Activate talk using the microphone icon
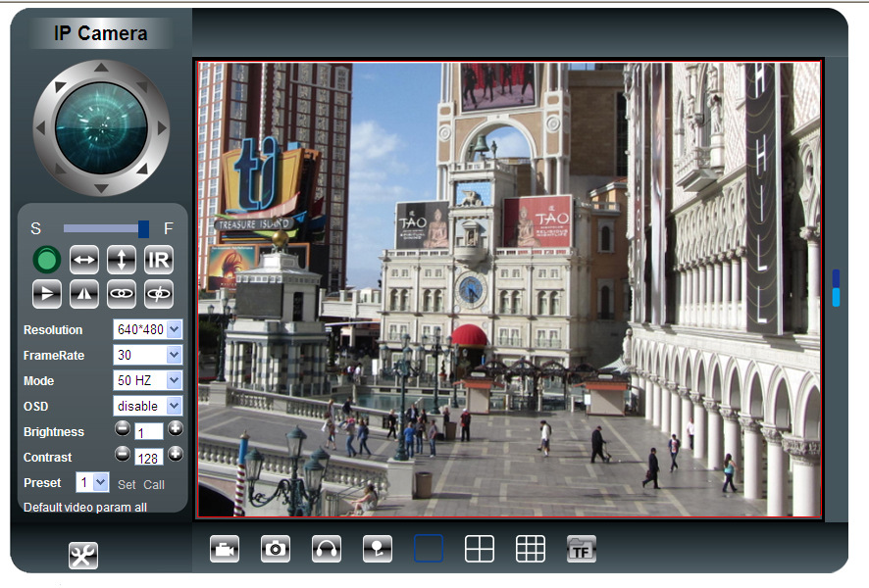This screenshot has height=588, width=869. 378,550
